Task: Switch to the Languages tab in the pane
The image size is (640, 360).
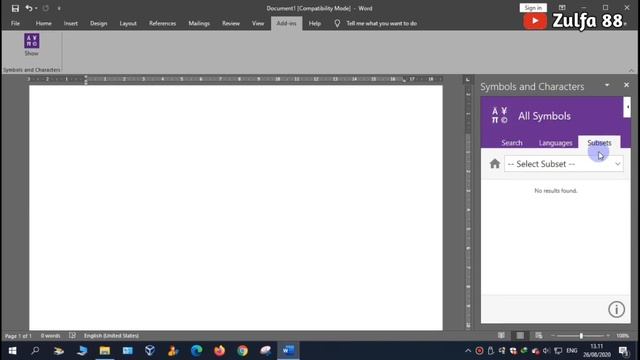Action: click(x=555, y=143)
